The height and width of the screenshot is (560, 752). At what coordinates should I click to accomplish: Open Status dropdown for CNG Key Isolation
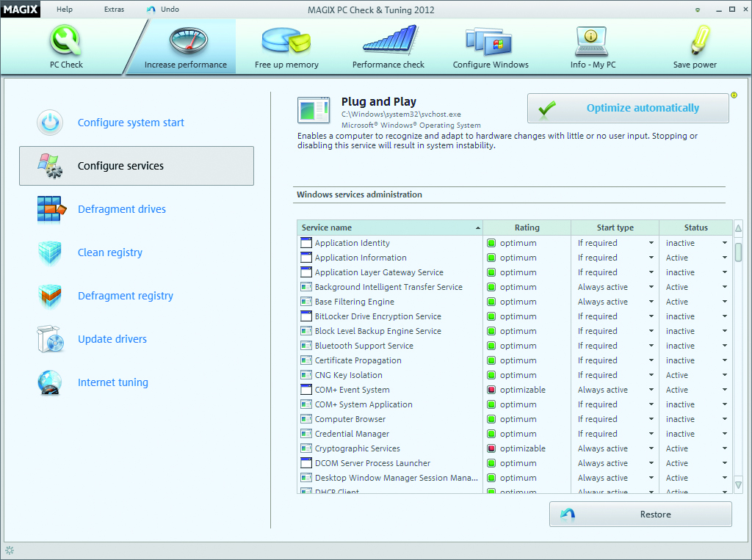(725, 375)
